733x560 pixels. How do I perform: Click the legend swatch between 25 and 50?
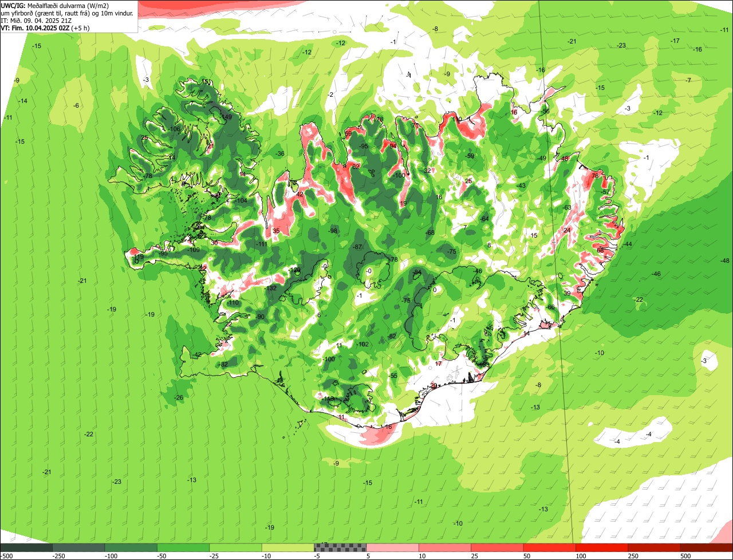tap(498, 547)
